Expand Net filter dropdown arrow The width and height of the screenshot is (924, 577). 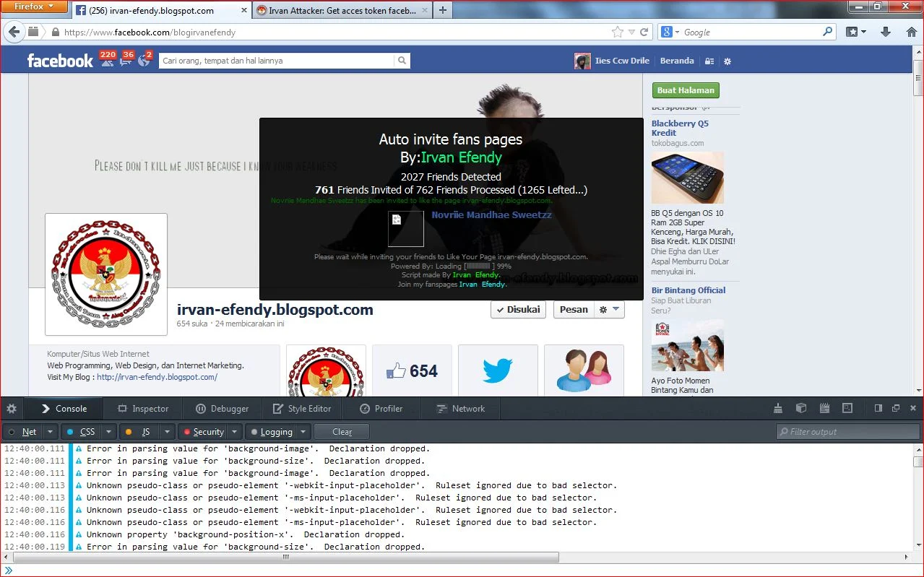pos(50,432)
